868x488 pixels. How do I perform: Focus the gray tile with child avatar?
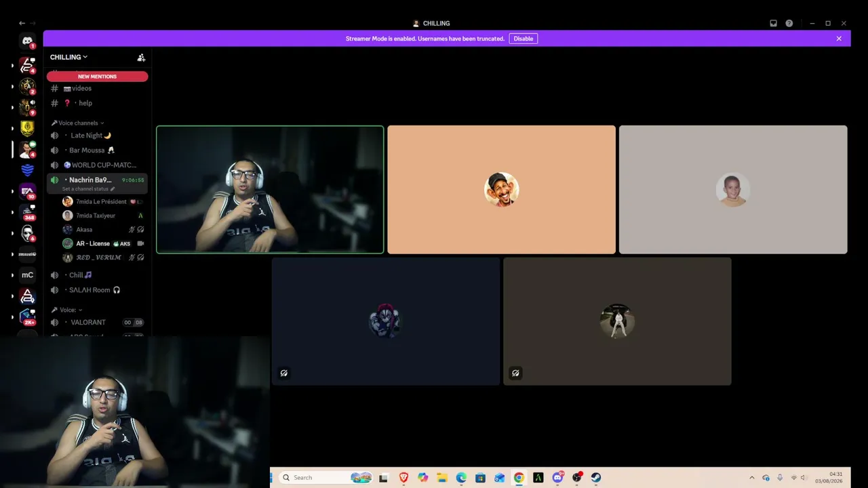733,190
